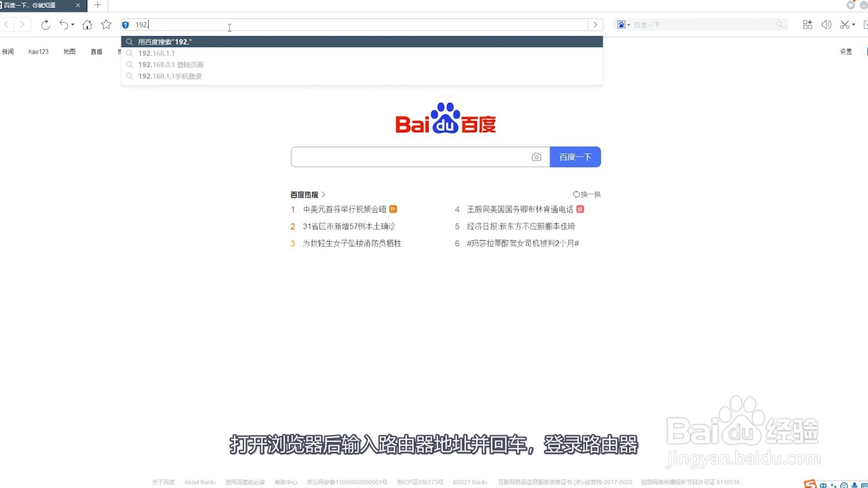Open hot item 经济日报:新东方不应照搬李佳琦
Viewport: 868px width, 488px height.
click(521, 226)
